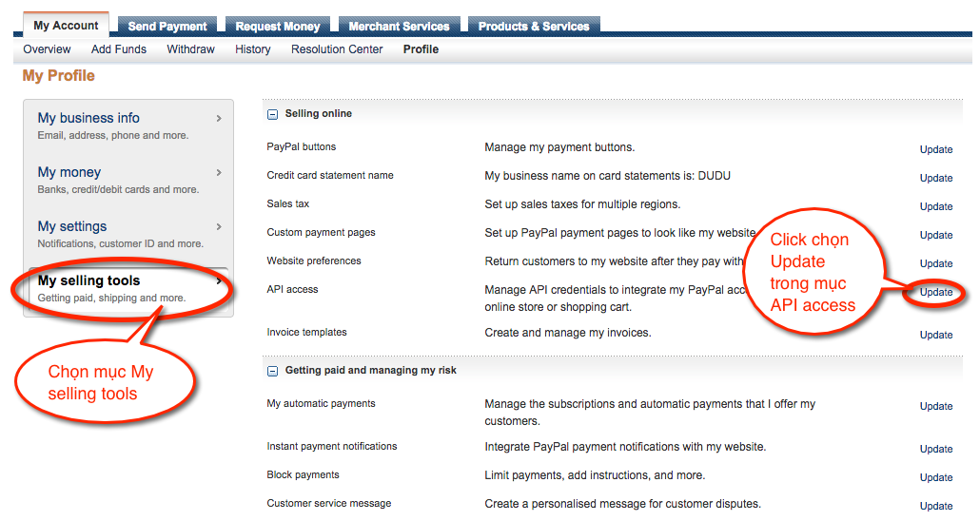Click 'Website preferences' row label
Screen dimensions: 980x521
click(314, 261)
